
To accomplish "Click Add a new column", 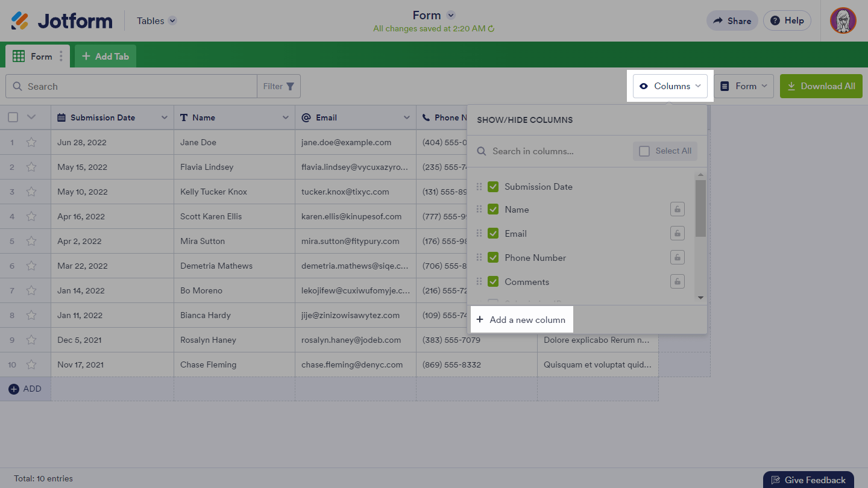I will [x=521, y=320].
